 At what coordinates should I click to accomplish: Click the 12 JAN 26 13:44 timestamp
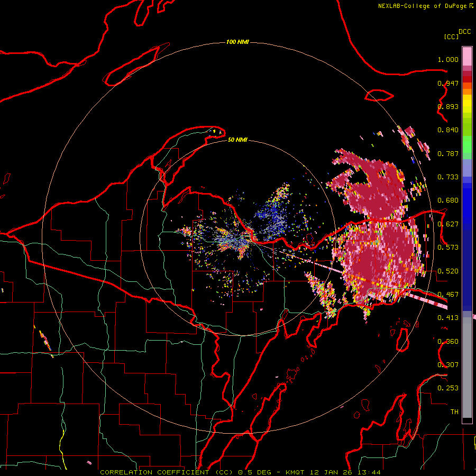(345, 472)
